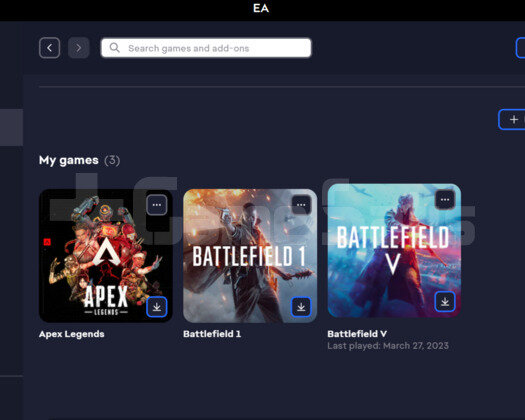Image resolution: width=525 pixels, height=420 pixels.
Task: Click the Apex Legends title text
Action: pyautogui.click(x=72, y=334)
